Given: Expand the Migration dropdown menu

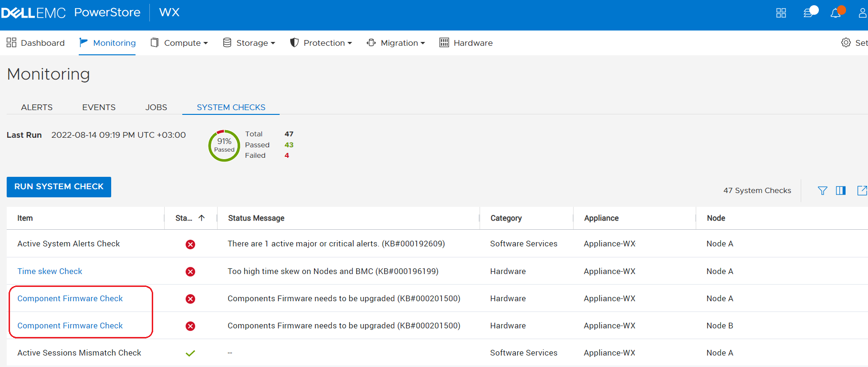Looking at the screenshot, I should click(x=396, y=43).
